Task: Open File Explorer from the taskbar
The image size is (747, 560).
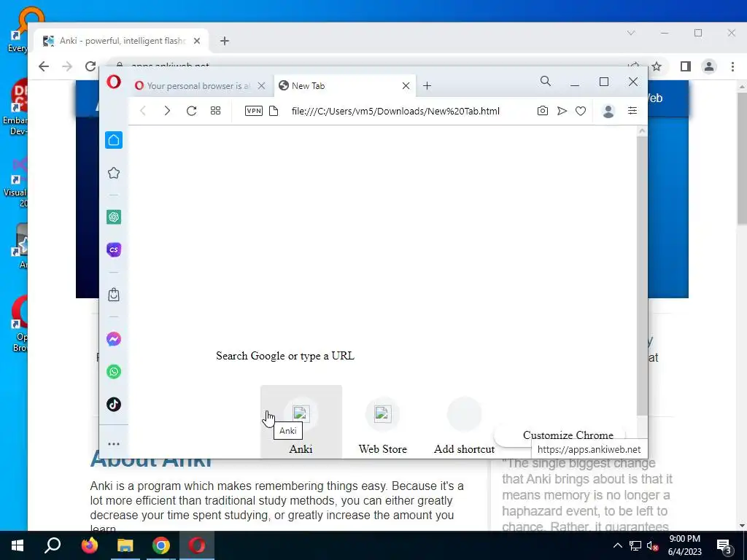Action: pos(125,545)
